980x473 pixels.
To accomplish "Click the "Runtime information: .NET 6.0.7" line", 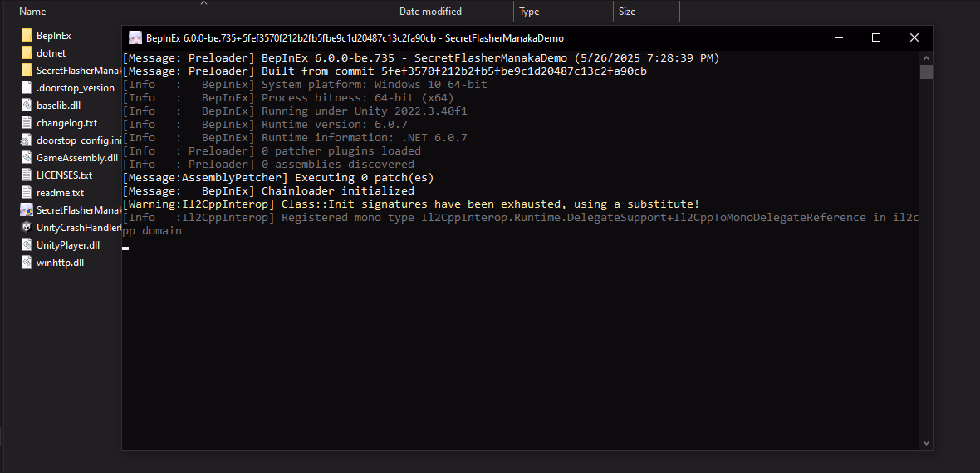I will [295, 138].
